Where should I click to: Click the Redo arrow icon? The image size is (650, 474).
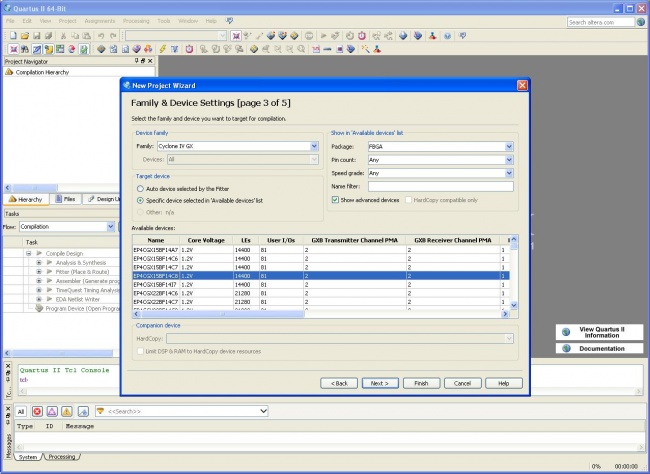(x=113, y=36)
